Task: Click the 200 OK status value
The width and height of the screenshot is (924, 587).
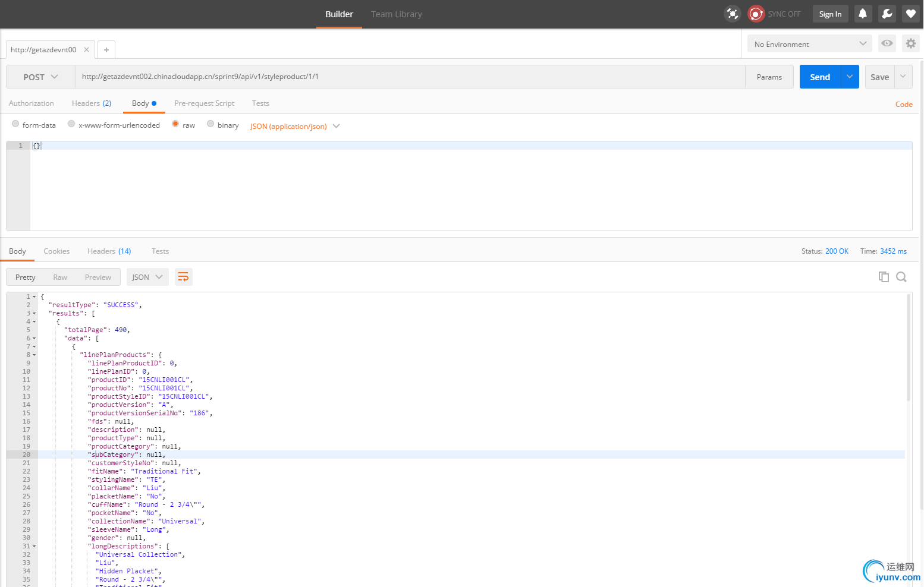Action: point(837,251)
